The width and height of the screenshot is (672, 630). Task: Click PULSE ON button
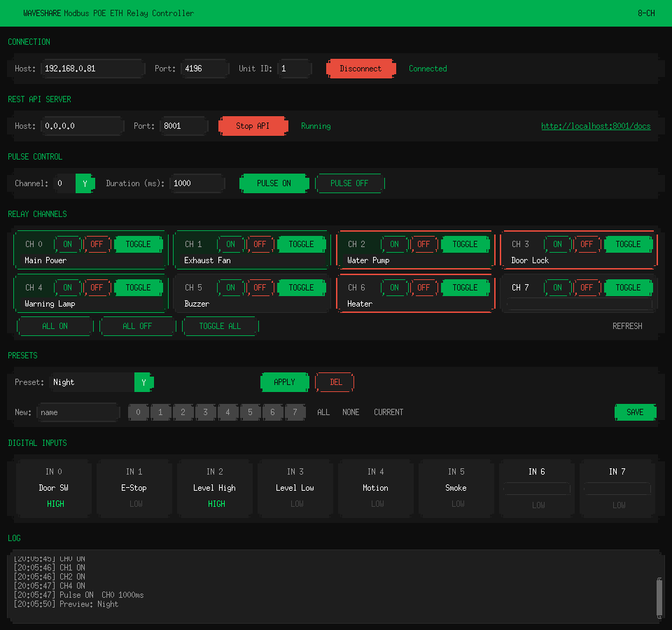pos(274,183)
